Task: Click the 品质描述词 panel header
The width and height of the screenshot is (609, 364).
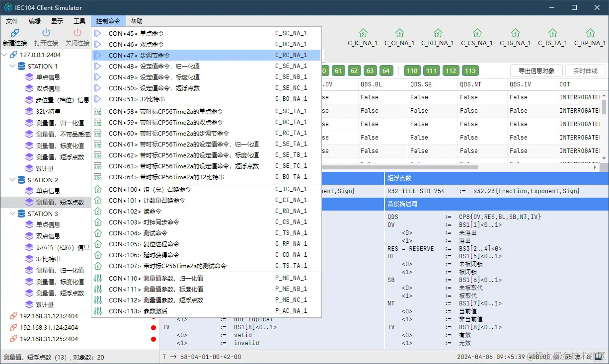Action: click(x=496, y=204)
